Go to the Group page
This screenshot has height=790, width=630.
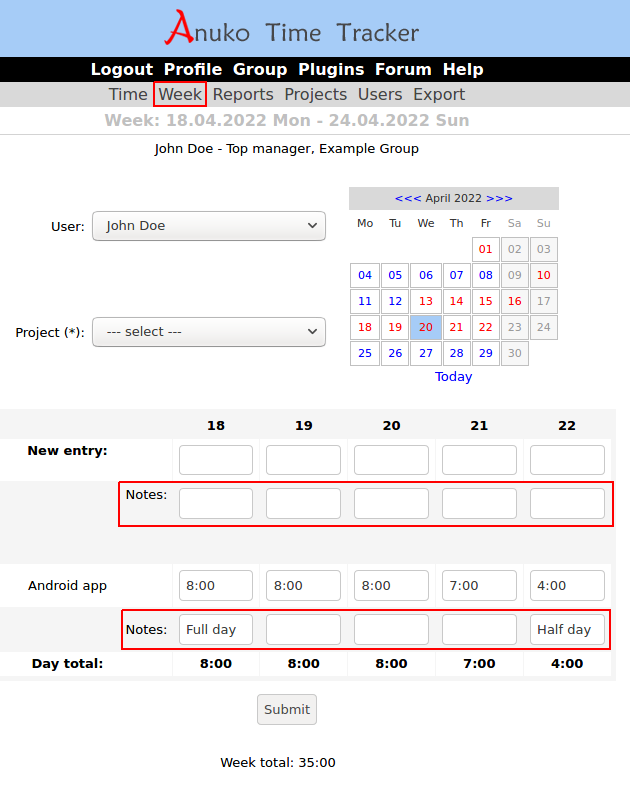tap(260, 69)
